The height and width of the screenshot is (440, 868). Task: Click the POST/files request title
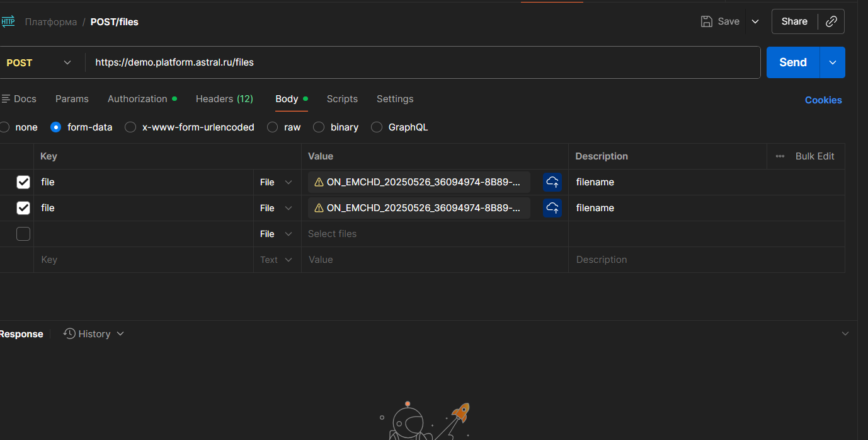(x=114, y=22)
